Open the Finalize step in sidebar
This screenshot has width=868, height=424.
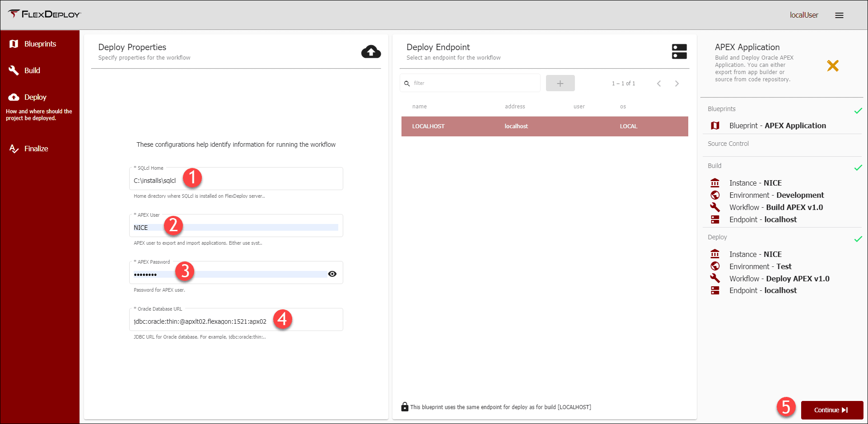[36, 149]
